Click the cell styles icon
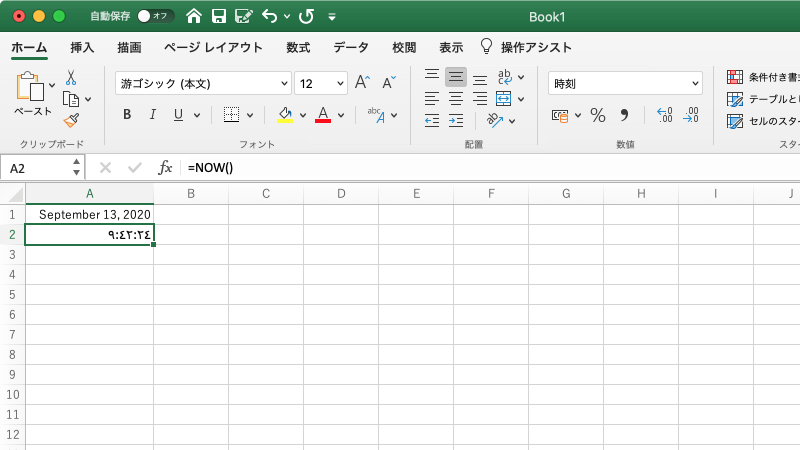This screenshot has height=450, width=800. click(x=735, y=121)
